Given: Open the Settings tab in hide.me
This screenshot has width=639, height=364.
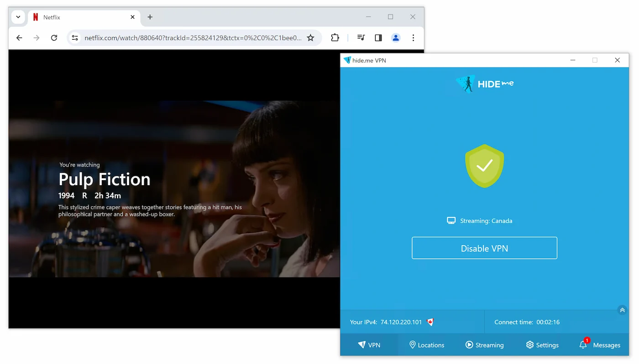Looking at the screenshot, I should 542,345.
